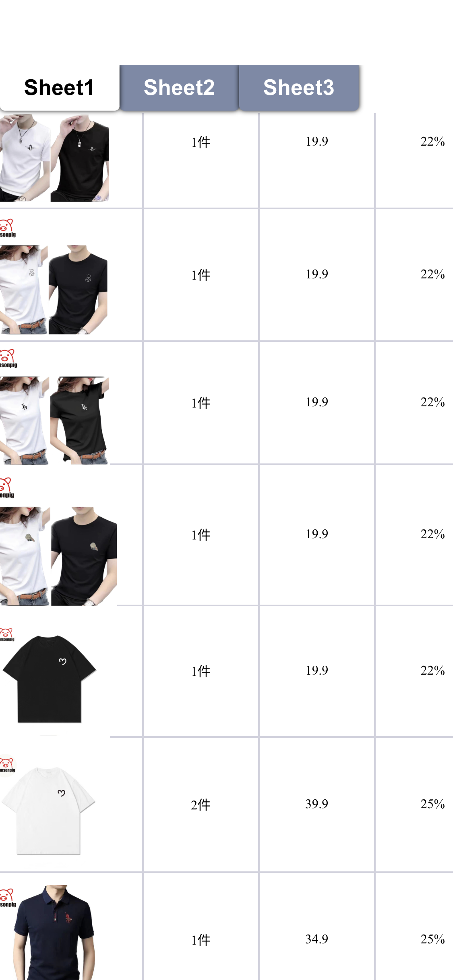453x980 pixels.
Task: Click the pig logo beside the black heart t-shirt
Action: click(7, 634)
